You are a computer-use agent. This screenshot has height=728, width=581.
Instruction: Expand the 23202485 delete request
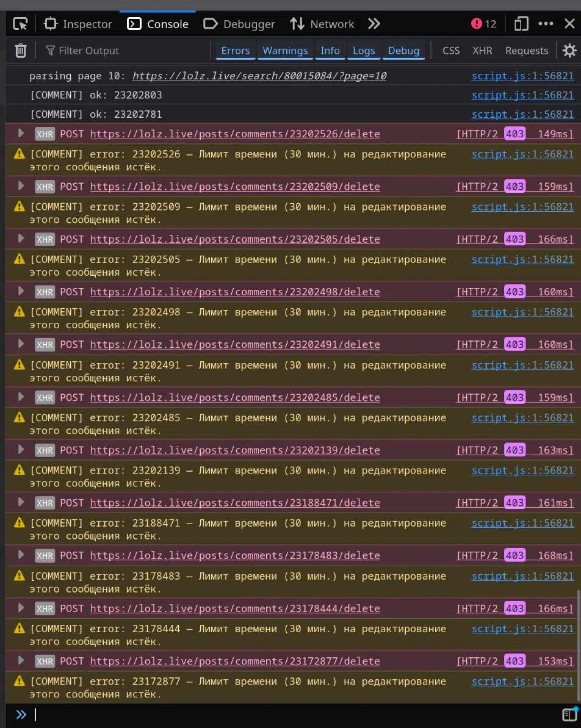click(21, 397)
